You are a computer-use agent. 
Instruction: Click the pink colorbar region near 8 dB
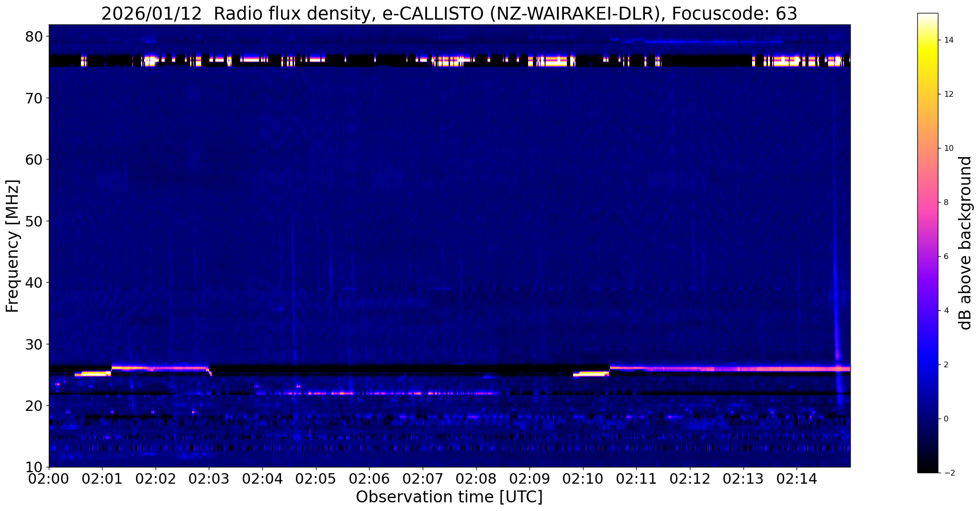pos(927,203)
